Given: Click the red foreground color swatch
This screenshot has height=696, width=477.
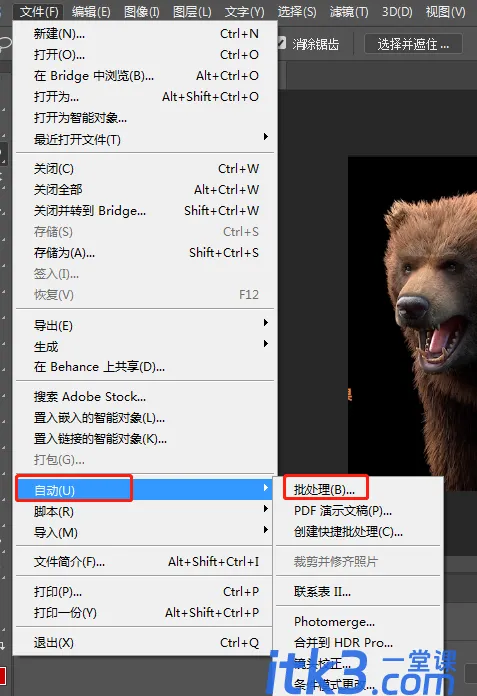Looking at the screenshot, I should pyautogui.click(x=3, y=675).
